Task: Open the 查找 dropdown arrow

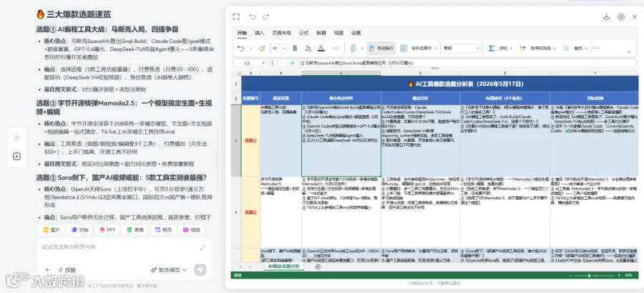Action: pos(586,49)
